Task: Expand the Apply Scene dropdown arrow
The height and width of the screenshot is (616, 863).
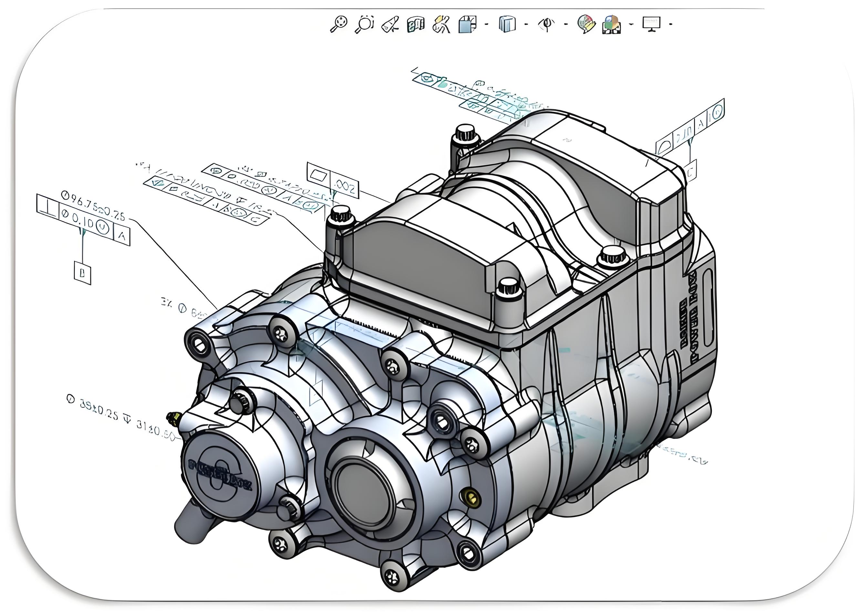Action: [631, 25]
